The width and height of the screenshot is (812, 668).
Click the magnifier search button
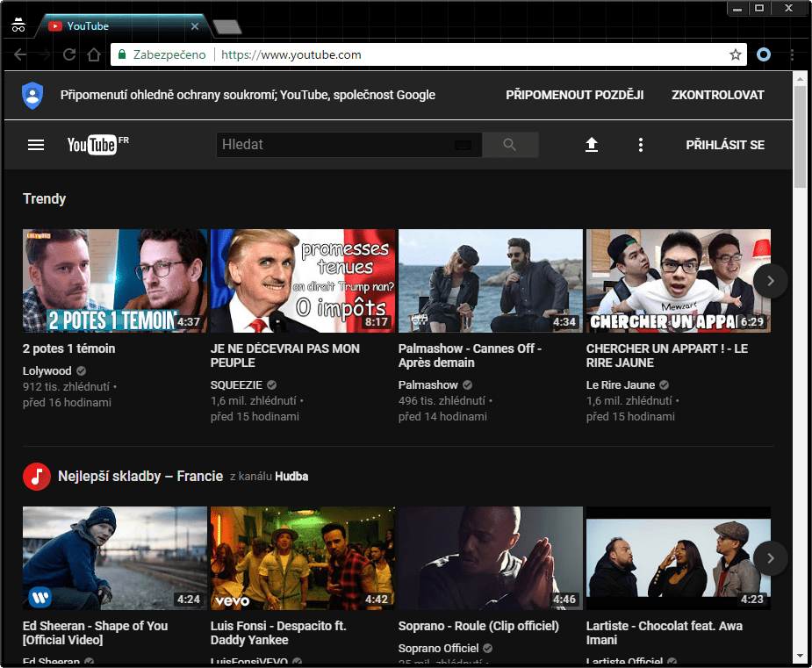click(510, 145)
